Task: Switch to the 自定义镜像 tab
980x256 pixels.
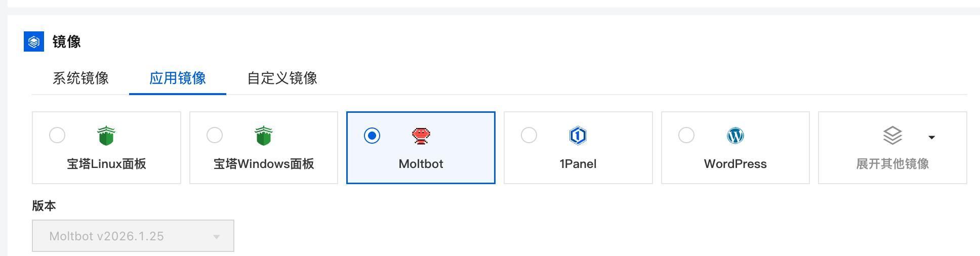Action: click(282, 78)
